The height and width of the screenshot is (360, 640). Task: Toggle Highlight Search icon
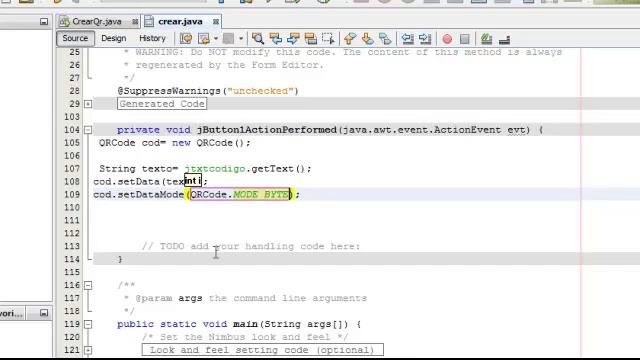click(x=311, y=39)
